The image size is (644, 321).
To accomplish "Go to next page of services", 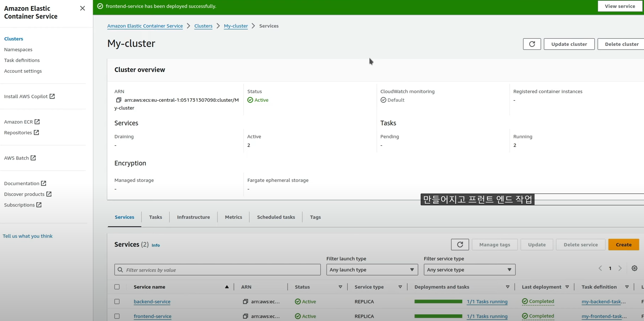I will [x=620, y=268].
